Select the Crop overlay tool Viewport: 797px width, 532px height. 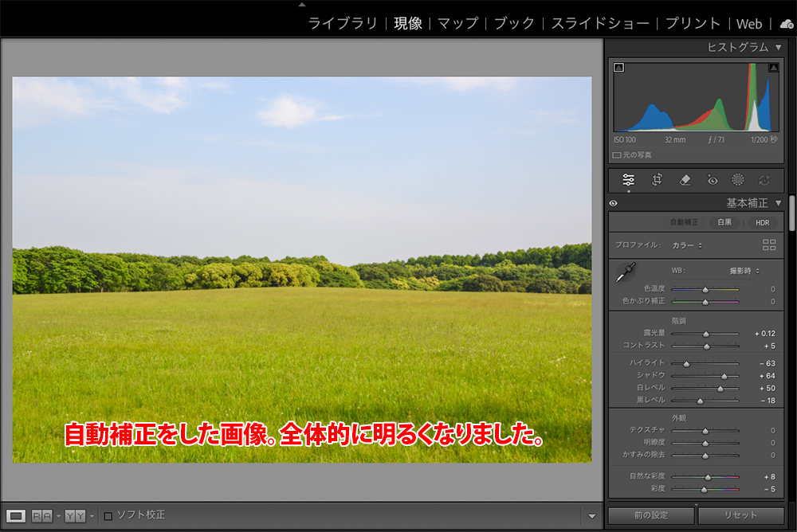click(657, 180)
